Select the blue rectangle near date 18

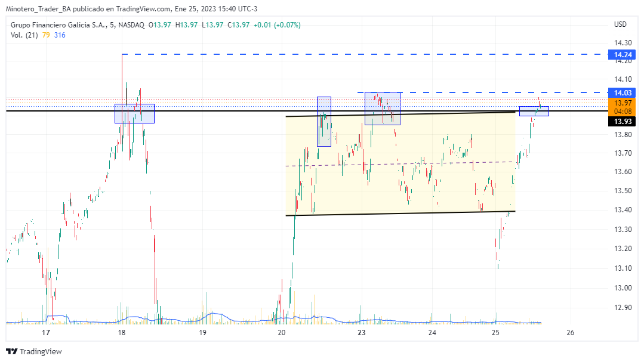[134, 113]
